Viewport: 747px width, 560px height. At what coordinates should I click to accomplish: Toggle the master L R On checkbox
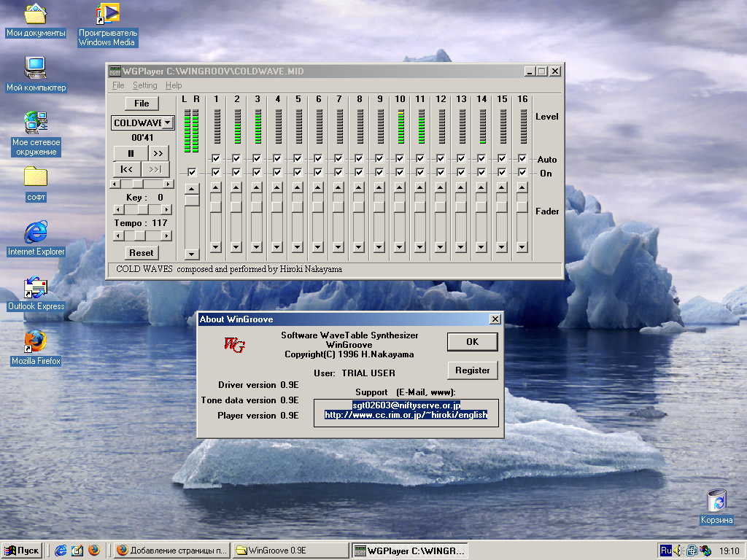pos(191,172)
